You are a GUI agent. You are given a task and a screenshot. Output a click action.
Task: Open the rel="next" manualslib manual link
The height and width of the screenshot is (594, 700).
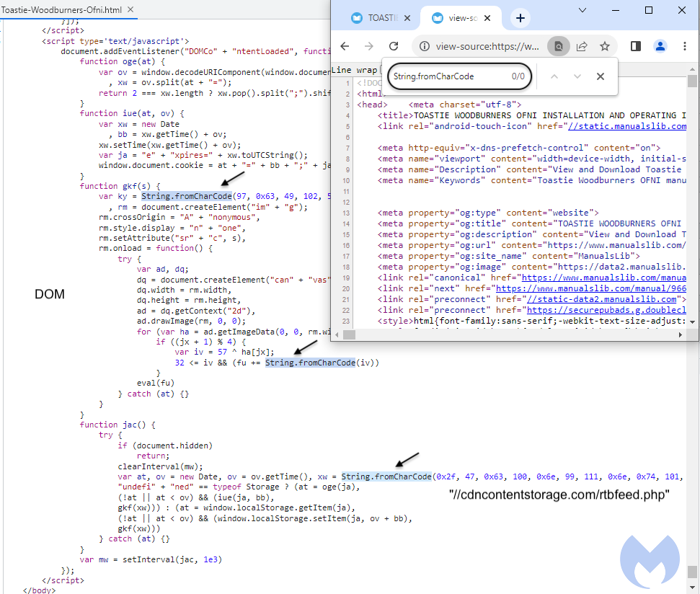tap(590, 288)
